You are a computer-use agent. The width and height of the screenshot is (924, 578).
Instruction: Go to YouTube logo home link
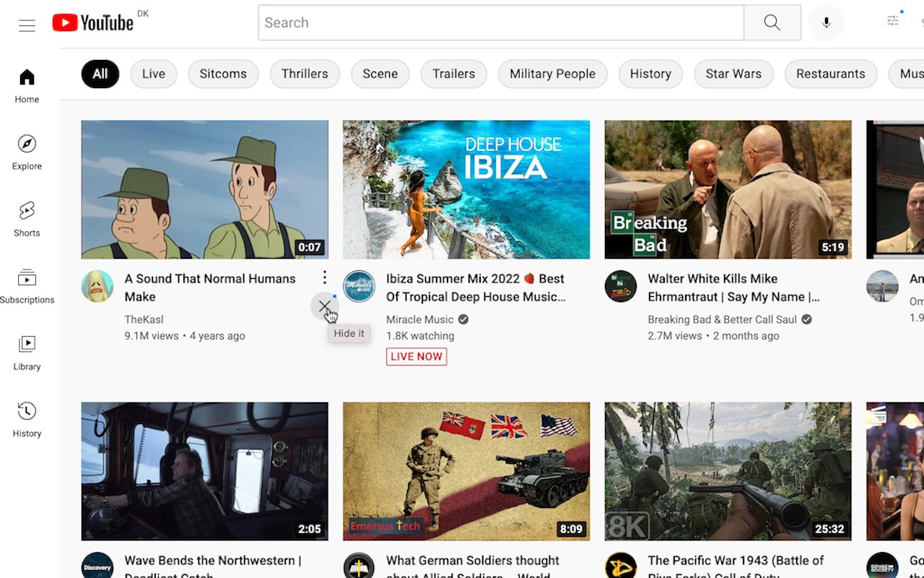[x=93, y=23]
